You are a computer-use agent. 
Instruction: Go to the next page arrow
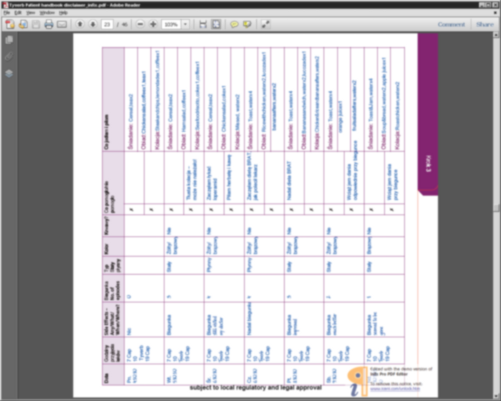pyautogui.click(x=93, y=24)
